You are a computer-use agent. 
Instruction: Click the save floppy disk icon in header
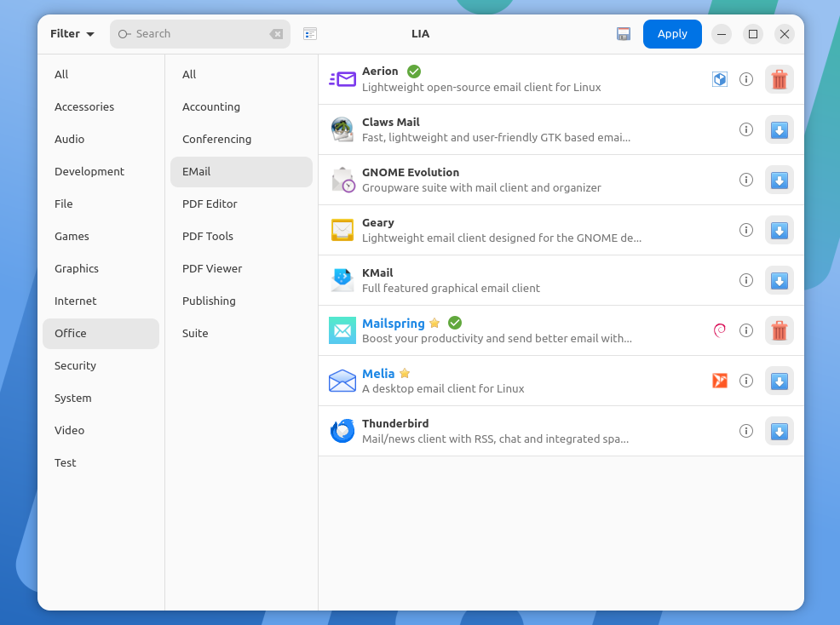[x=623, y=34]
